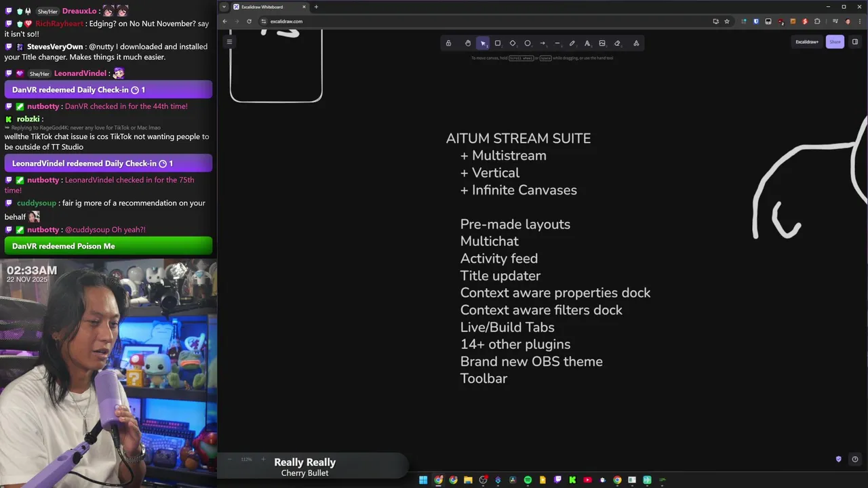Open Kick app from the taskbar
Viewport: 868px width, 488px height.
click(x=572, y=480)
